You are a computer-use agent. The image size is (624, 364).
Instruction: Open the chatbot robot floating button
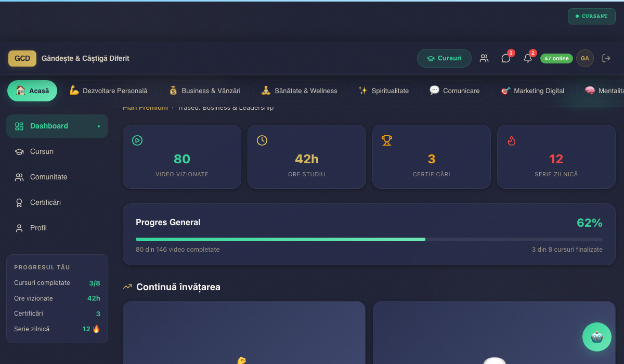[x=597, y=337]
